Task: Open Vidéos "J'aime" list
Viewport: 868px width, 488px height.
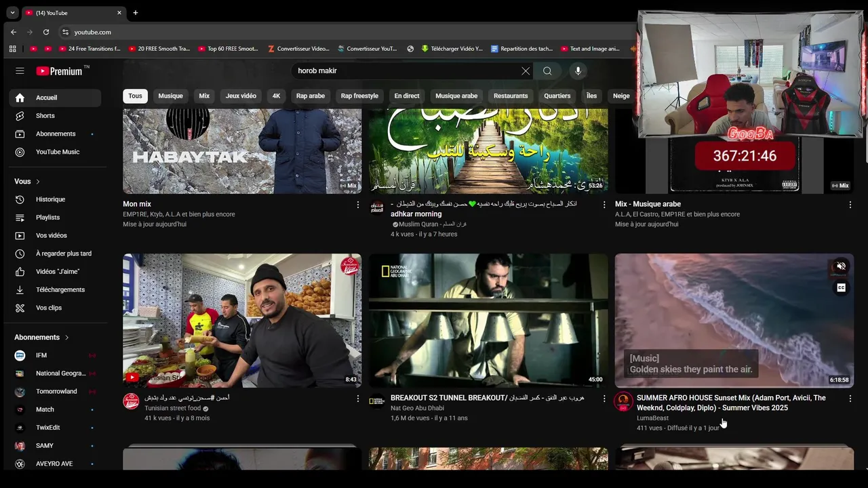Action: [55, 272]
